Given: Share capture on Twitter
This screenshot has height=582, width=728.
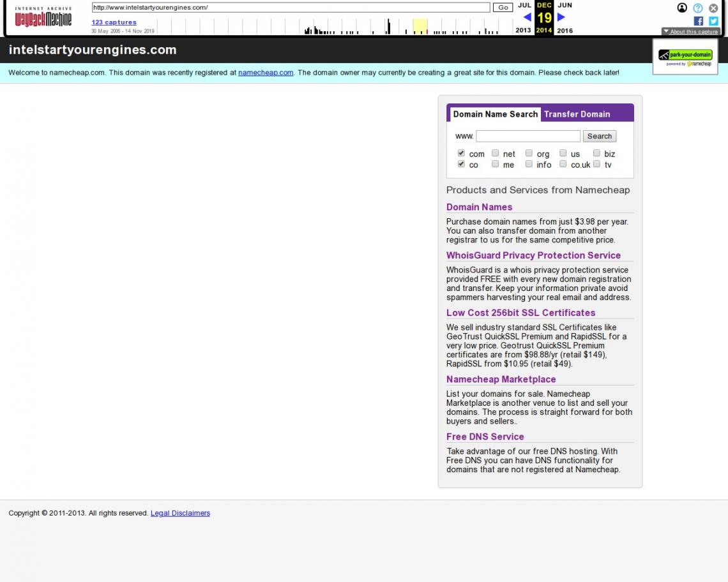Looking at the screenshot, I should click(x=713, y=21).
